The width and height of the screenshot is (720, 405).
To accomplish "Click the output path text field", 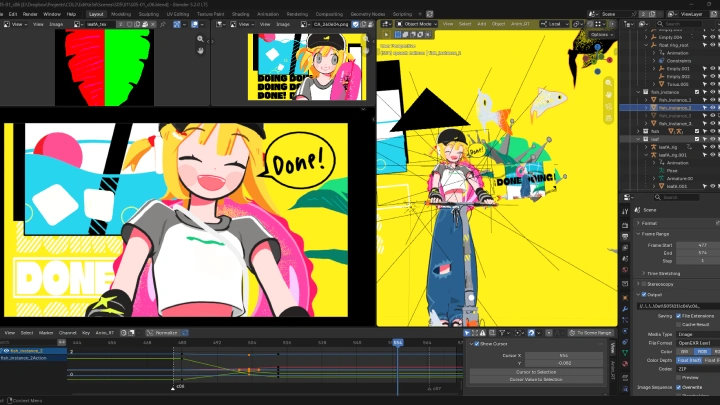I will [x=678, y=306].
